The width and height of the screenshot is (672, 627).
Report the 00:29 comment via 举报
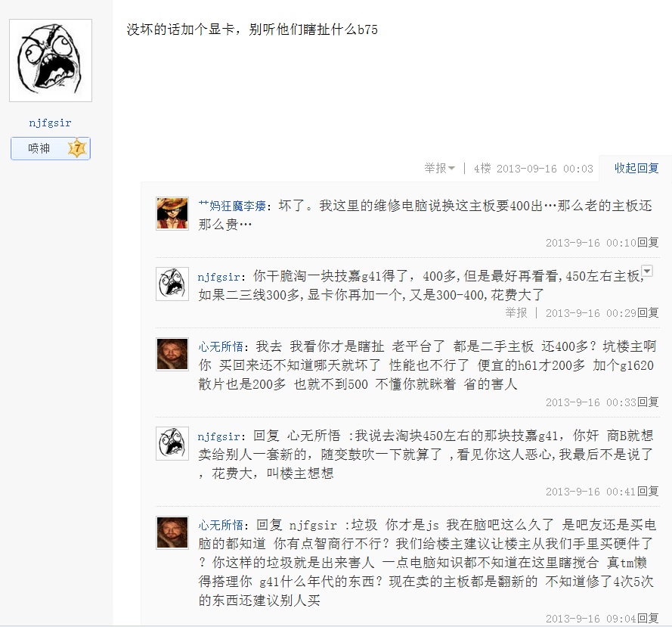pyautogui.click(x=516, y=313)
